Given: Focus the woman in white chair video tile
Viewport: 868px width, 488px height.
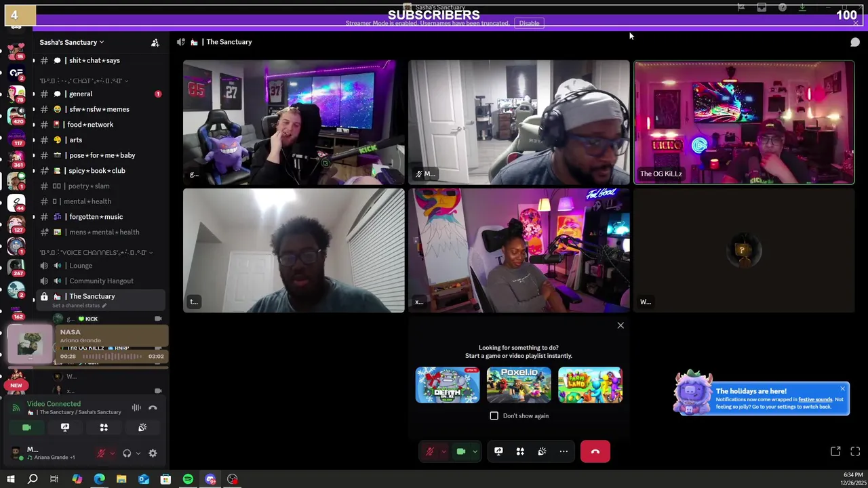Looking at the screenshot, I should tap(519, 250).
